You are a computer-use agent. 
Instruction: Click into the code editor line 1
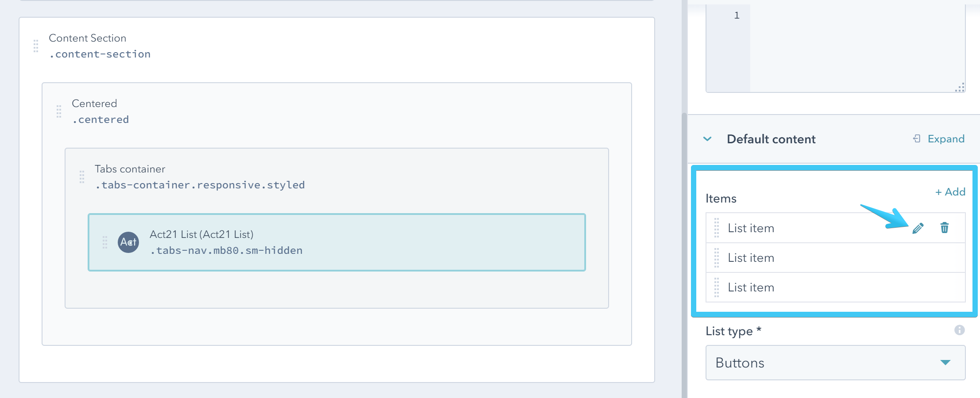click(854, 16)
